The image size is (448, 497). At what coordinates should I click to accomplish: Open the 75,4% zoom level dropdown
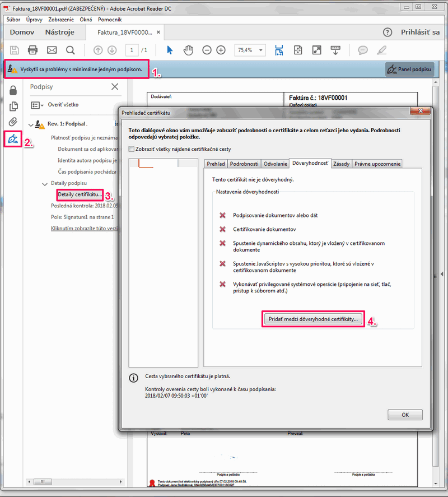[x=250, y=50]
